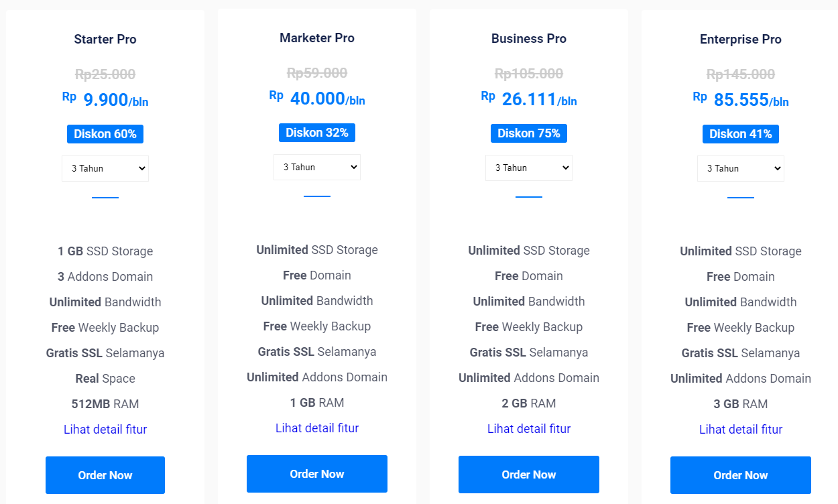838x504 pixels.
Task: Click the Rp 40.000/bln price
Action: pyautogui.click(x=317, y=99)
